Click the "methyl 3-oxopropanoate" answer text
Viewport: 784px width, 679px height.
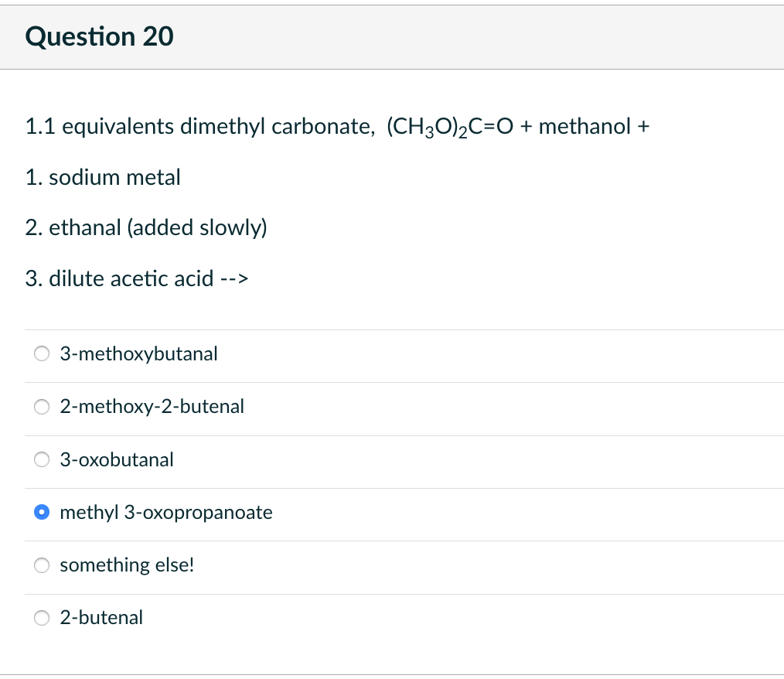click(166, 513)
